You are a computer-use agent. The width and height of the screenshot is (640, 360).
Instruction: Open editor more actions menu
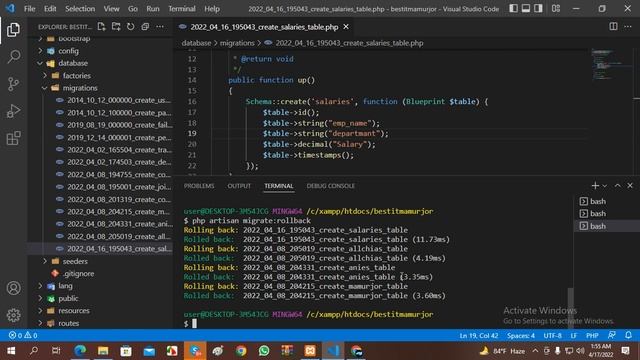tap(628, 27)
